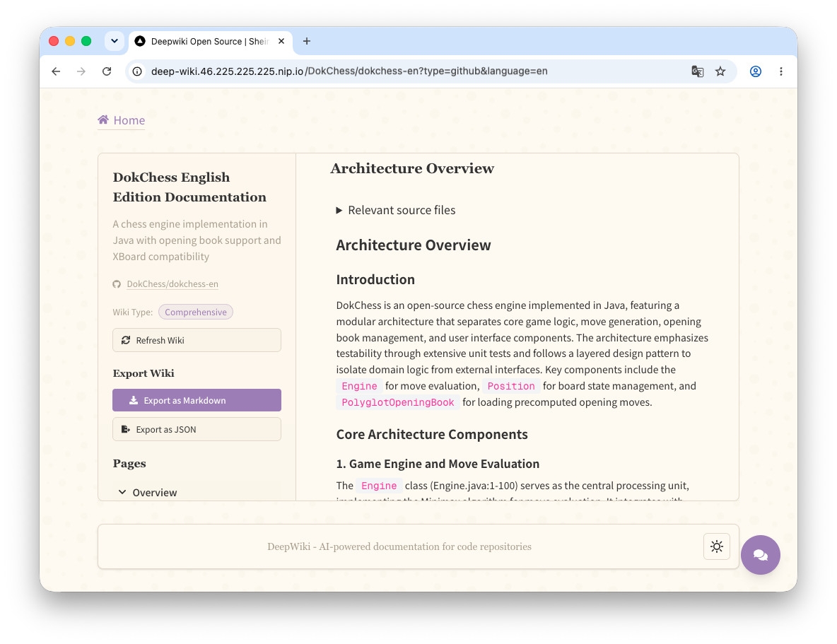
Task: Open the browser profile icon
Action: click(x=755, y=71)
